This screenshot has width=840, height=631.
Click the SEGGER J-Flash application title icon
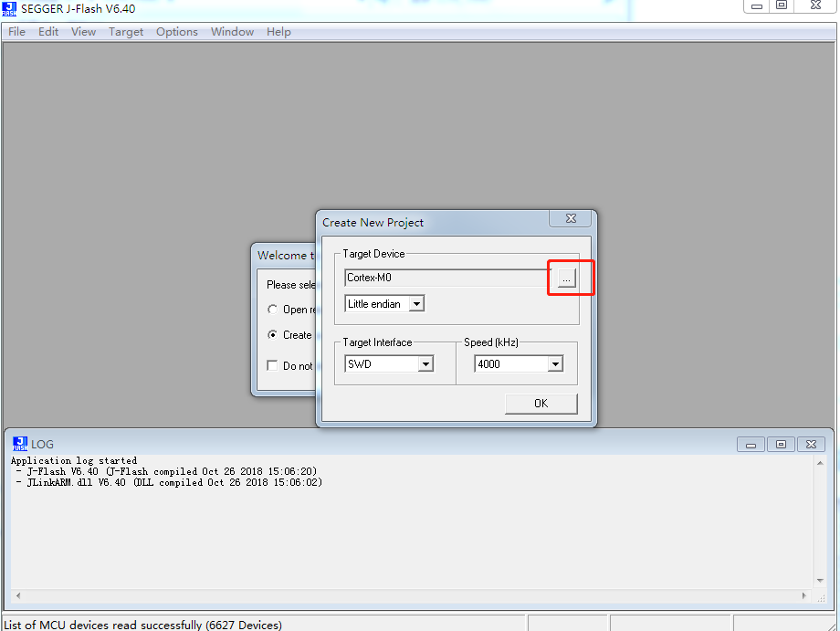click(x=9, y=8)
